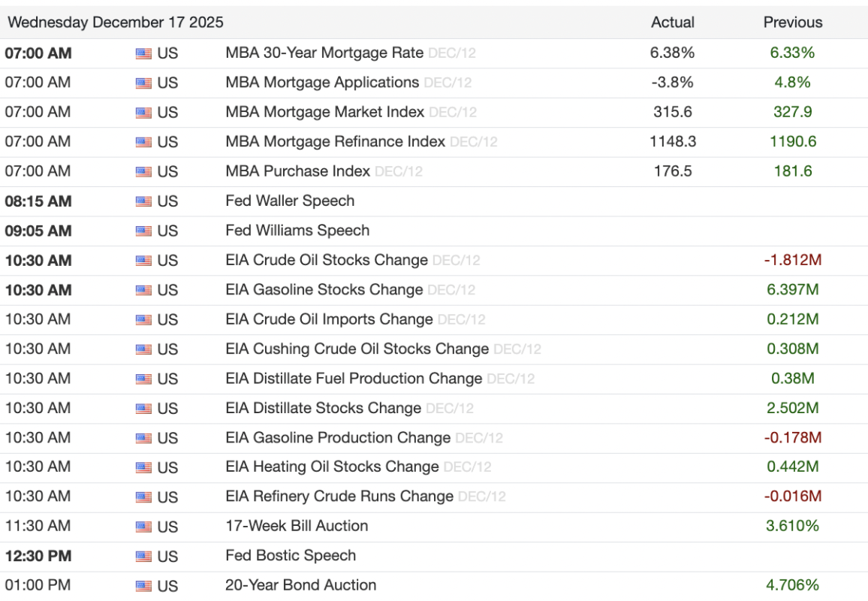The height and width of the screenshot is (601, 868).
Task: Select the EIA Cushing Crude Oil Stocks Change link
Action: coord(357,349)
